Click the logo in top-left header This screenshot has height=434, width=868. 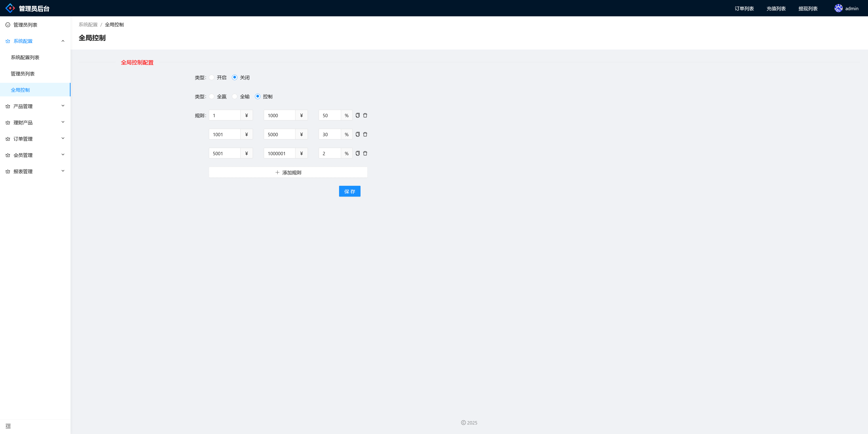[x=10, y=8]
